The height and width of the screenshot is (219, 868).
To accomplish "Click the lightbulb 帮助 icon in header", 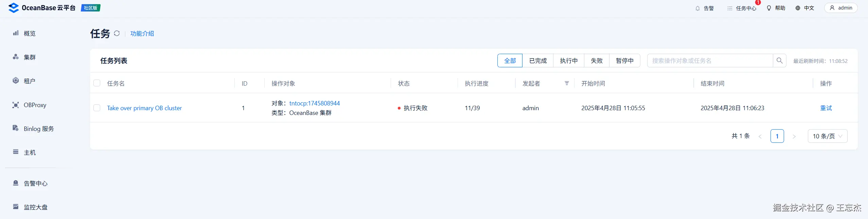I will click(769, 8).
